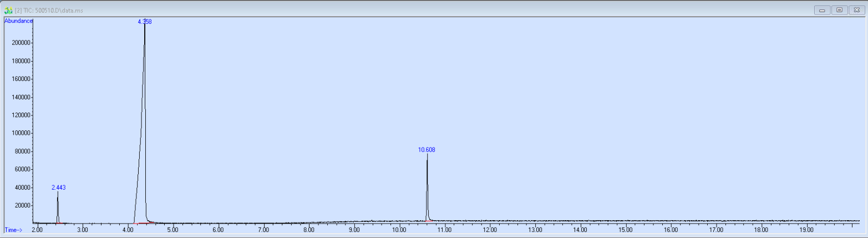This screenshot has width=868, height=238.
Task: Click the 140000 abundance tick label
Action: pos(21,97)
